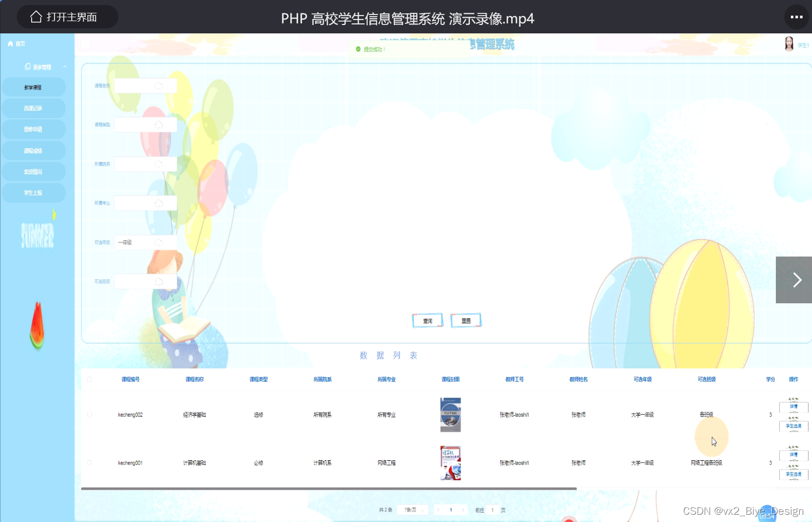Click cloud icon in 课程类型 field
This screenshot has height=522, width=812.
[x=159, y=125]
